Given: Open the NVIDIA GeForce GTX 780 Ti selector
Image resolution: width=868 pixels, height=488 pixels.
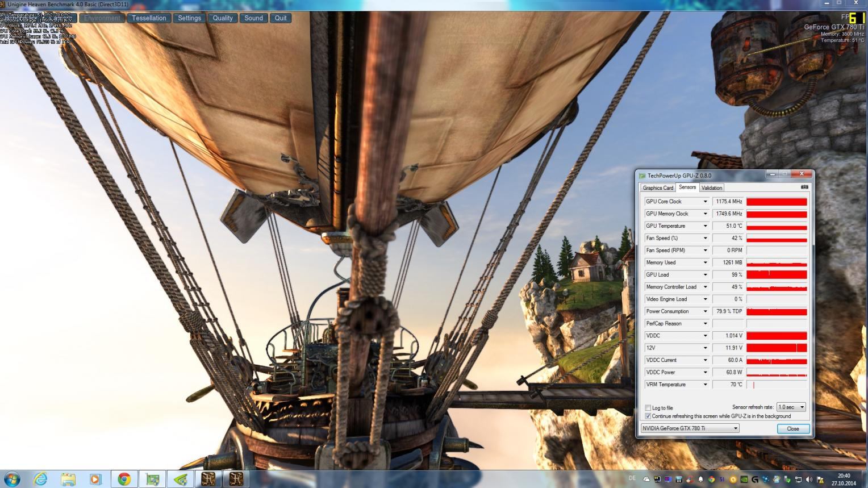Looking at the screenshot, I should pyautogui.click(x=690, y=428).
